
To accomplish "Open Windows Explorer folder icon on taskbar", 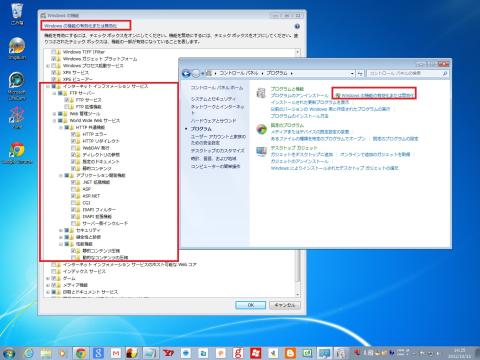I will point(46,353).
